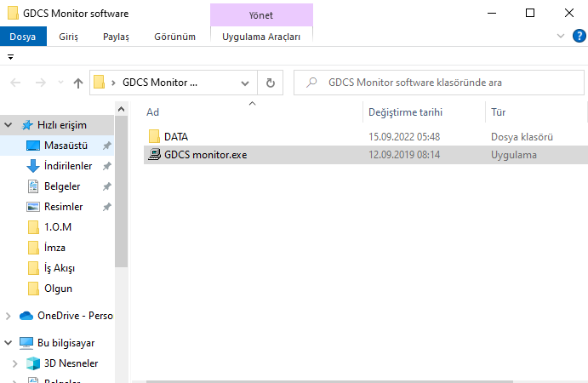Click the blue help question mark icon
Screen dimensions: 588x383
tap(579, 36)
